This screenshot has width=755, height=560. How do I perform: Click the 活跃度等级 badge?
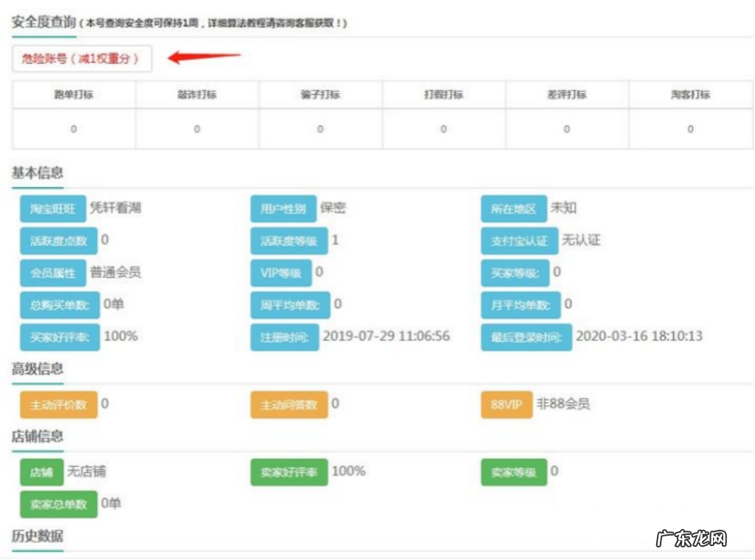290,241
